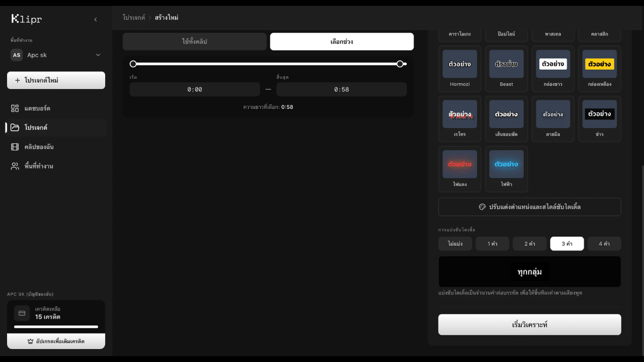Click the Klipr logo in sidebar
The width and height of the screenshot is (644, 362).
point(26,19)
